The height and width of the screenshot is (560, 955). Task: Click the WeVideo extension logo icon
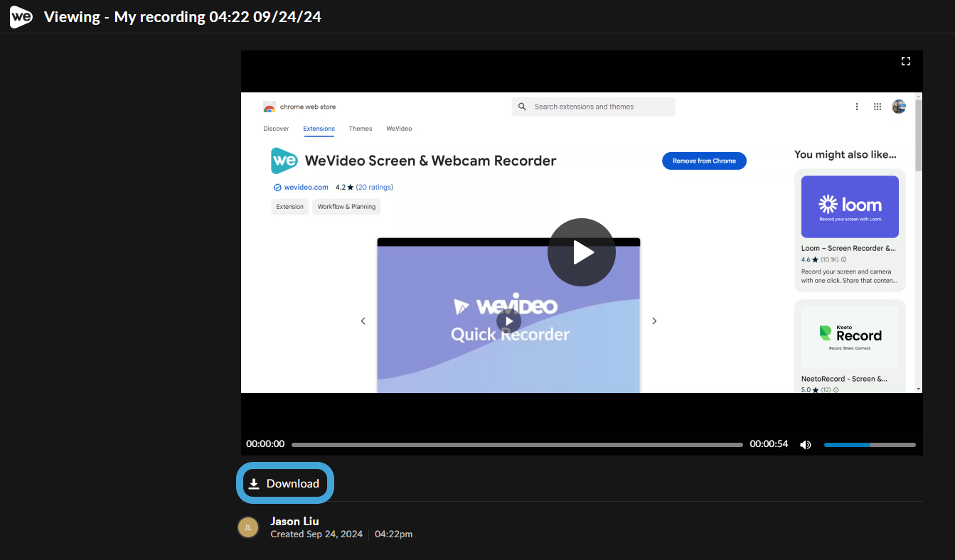coord(284,161)
